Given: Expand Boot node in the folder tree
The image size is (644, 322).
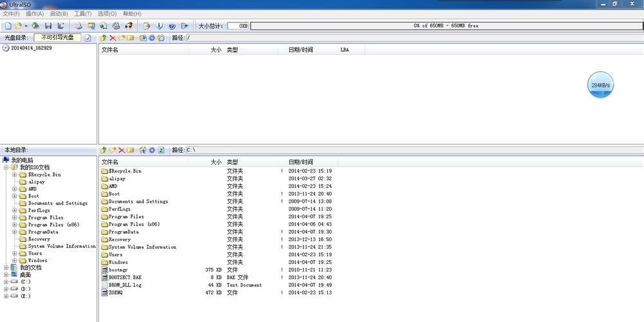Looking at the screenshot, I should (14, 196).
